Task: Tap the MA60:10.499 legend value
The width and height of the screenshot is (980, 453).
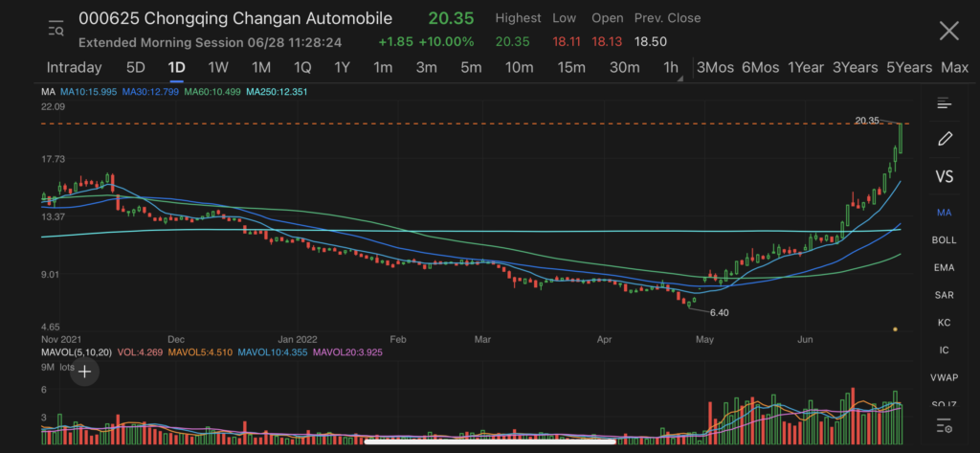Action: click(x=212, y=92)
